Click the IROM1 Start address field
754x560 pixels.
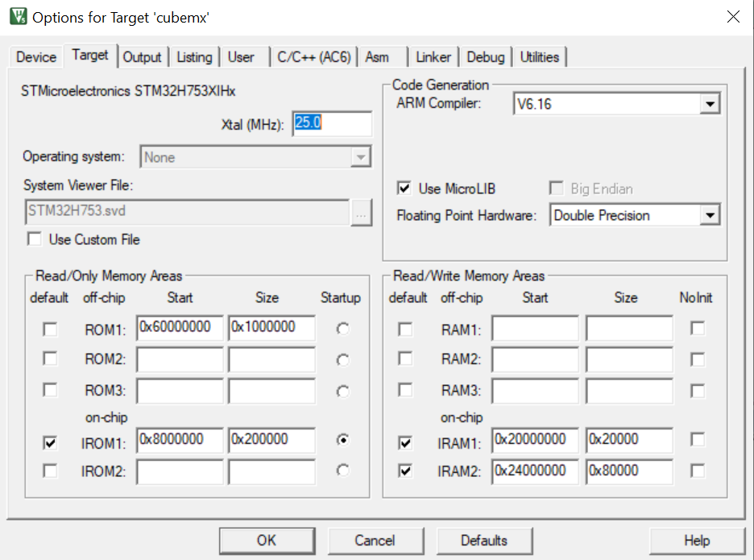[x=180, y=440]
